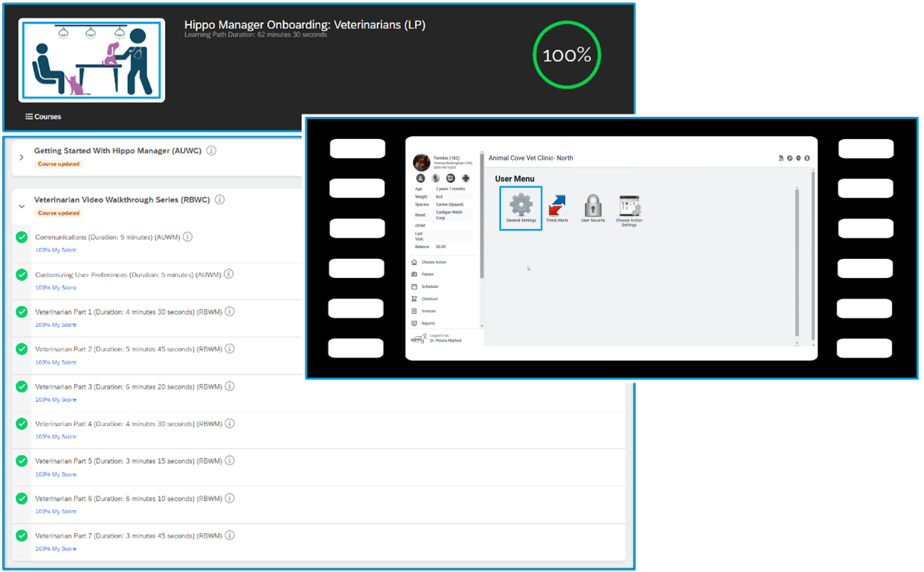Click the learning path cover illustration
924x572 pixels.
point(91,60)
